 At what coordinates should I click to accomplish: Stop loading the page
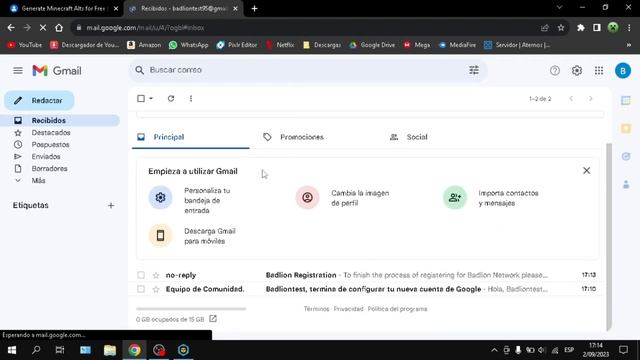42,28
